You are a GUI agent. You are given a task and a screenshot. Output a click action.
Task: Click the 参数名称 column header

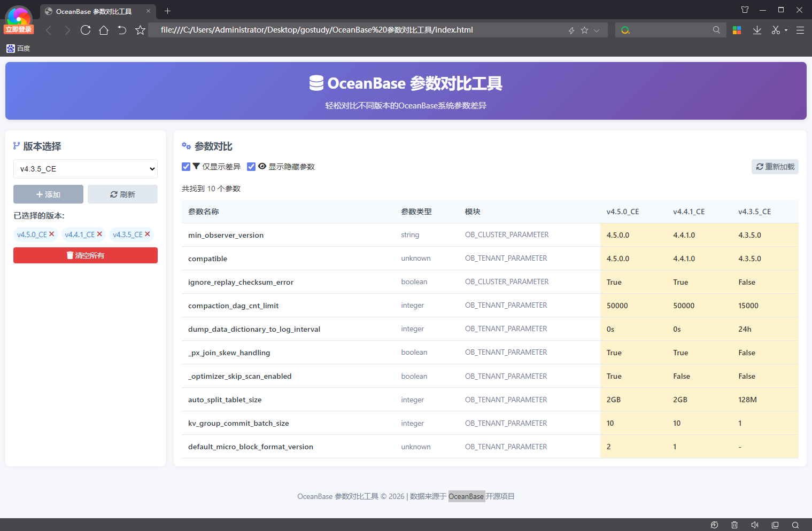tap(204, 212)
